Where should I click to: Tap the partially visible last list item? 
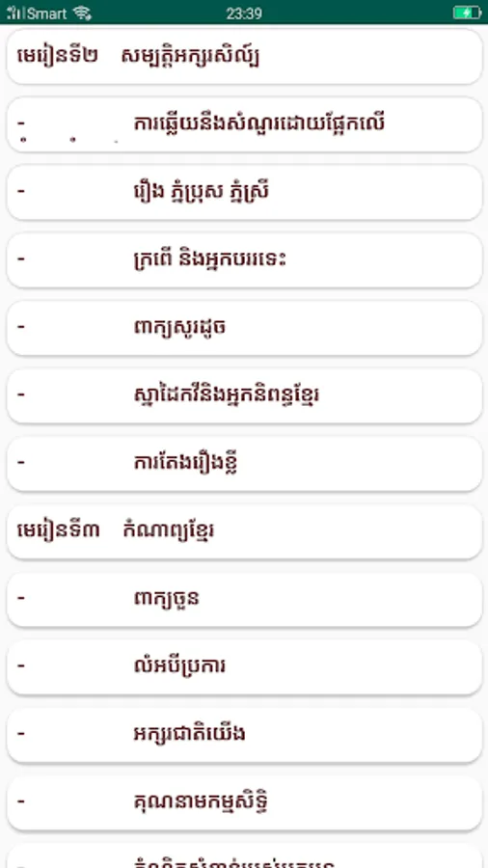point(244,855)
